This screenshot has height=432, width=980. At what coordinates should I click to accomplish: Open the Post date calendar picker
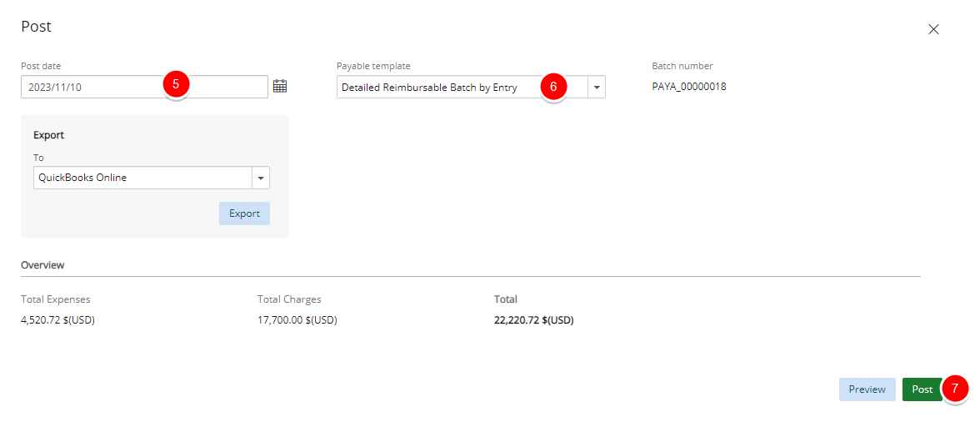click(x=279, y=87)
